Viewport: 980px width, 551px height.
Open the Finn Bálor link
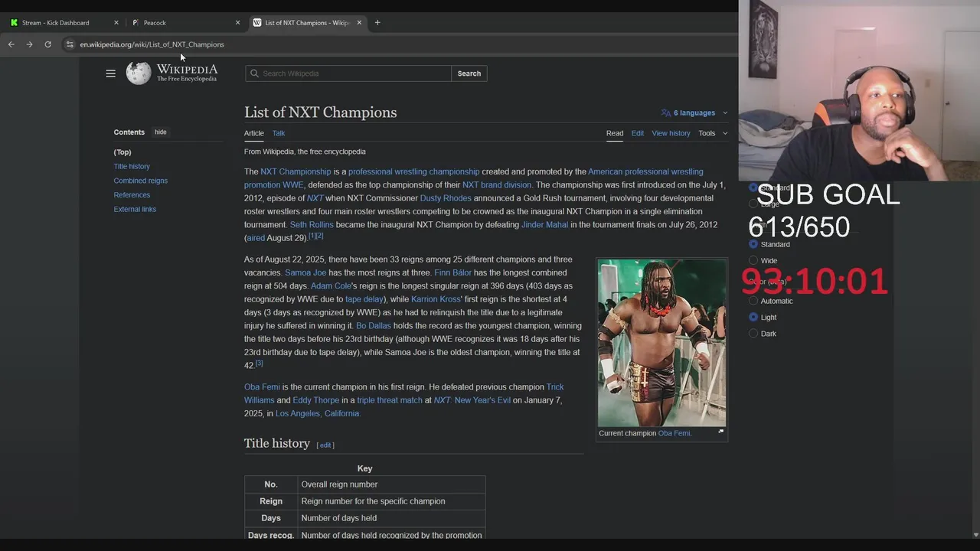click(452, 272)
